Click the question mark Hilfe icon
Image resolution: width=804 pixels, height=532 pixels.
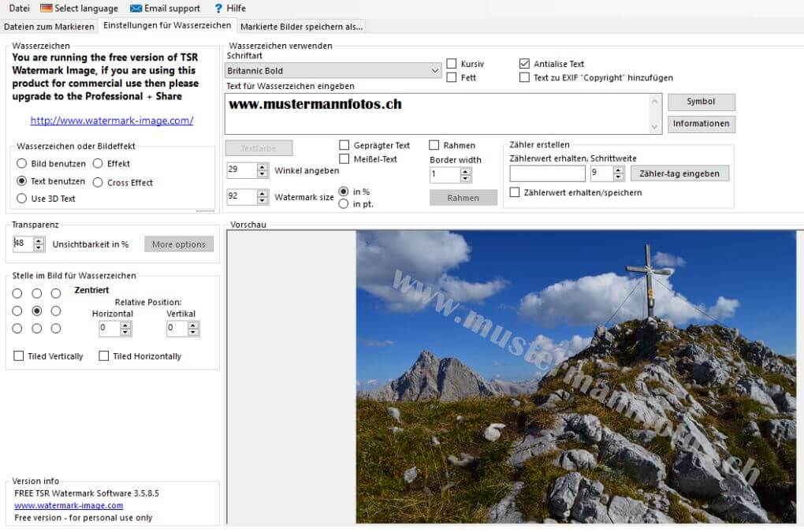click(218, 9)
